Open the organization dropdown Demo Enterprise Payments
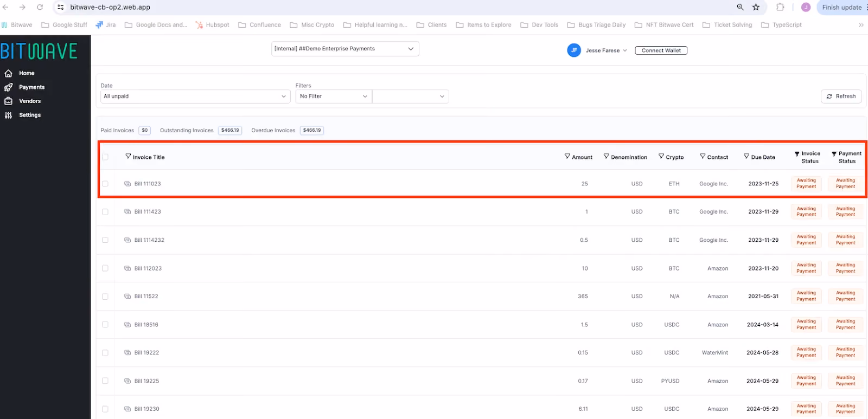This screenshot has width=868, height=419. pos(345,49)
